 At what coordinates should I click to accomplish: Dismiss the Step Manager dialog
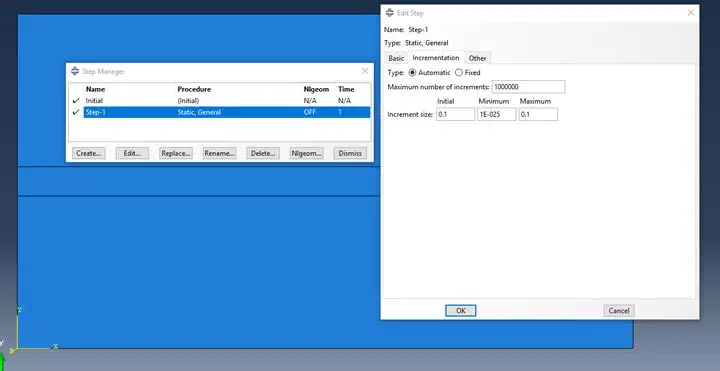pos(350,153)
